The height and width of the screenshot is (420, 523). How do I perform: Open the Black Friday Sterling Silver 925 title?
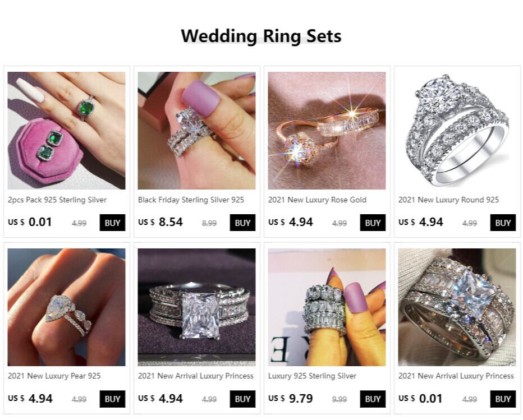click(191, 200)
